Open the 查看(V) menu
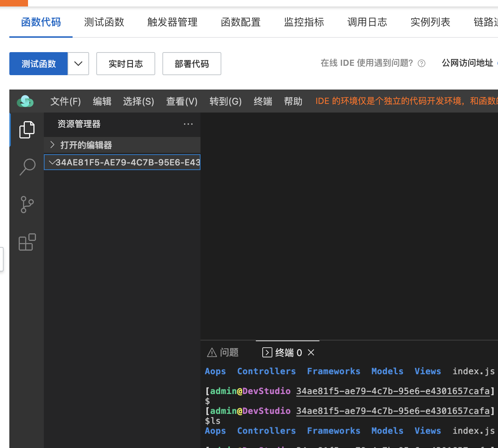This screenshot has height=448, width=498. coord(182,101)
